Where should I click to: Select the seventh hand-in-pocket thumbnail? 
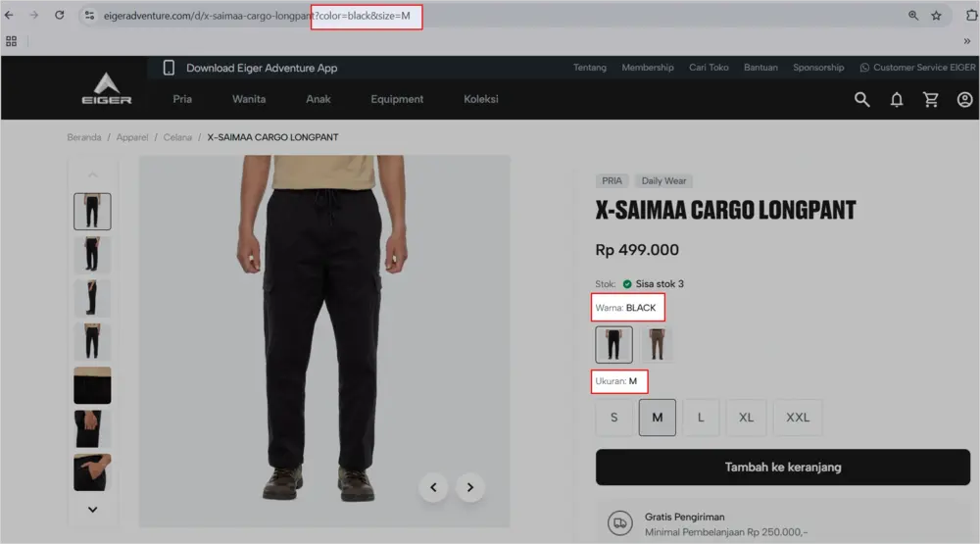click(92, 472)
